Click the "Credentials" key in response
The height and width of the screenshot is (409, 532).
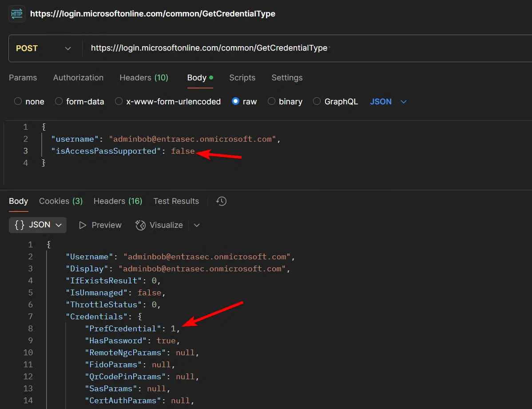pos(96,317)
